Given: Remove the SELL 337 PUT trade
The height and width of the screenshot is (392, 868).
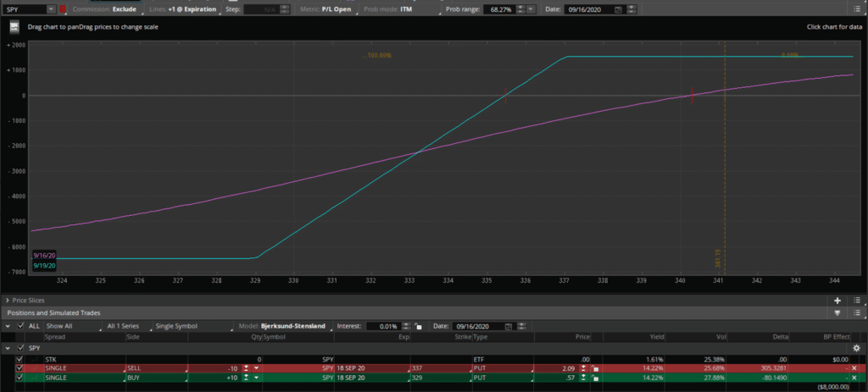Looking at the screenshot, I should 854,368.
